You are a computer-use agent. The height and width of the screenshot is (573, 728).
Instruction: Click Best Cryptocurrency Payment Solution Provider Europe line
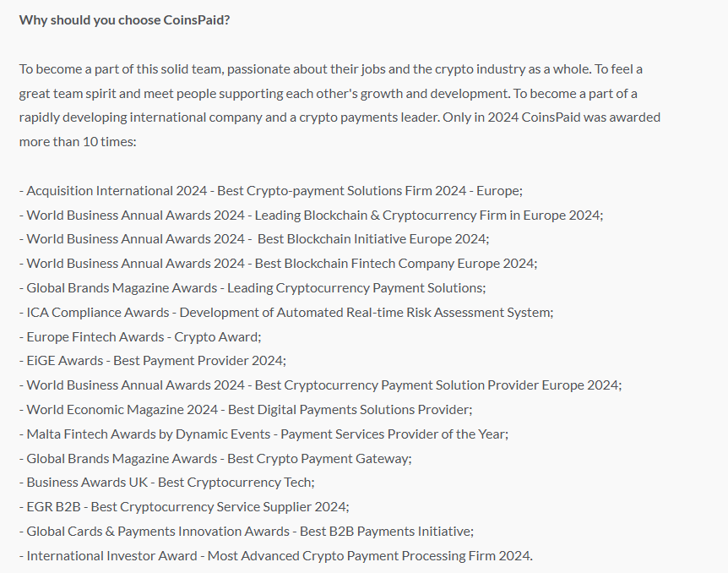point(320,385)
